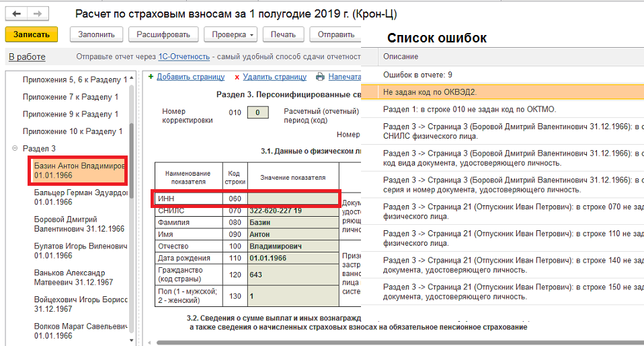Click the down arrow of tree scrollbar

132,340
